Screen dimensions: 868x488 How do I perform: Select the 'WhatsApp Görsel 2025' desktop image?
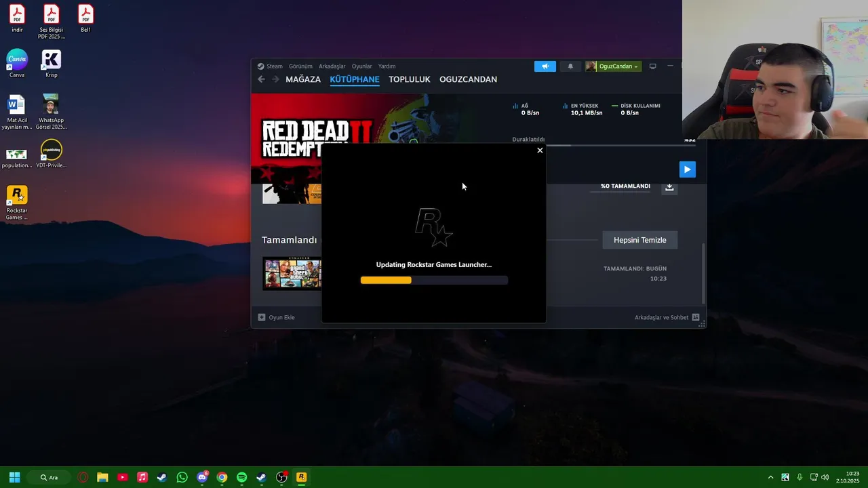[52, 113]
